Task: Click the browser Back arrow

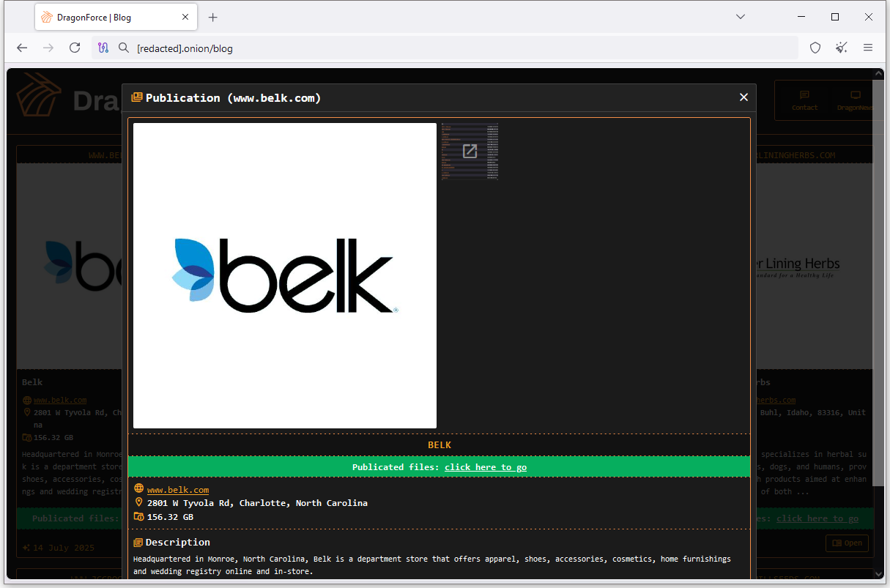Action: [22, 48]
